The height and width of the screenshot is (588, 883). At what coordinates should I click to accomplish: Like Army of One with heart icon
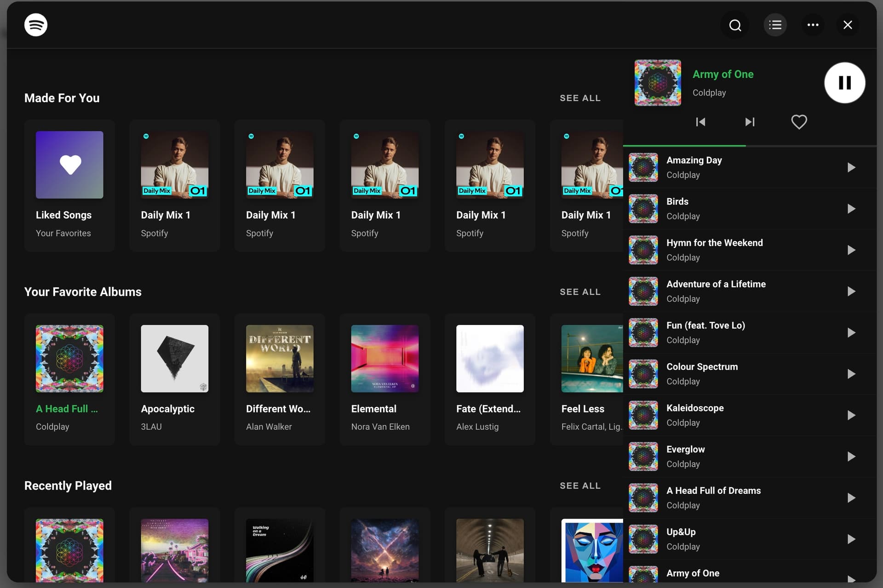799,122
